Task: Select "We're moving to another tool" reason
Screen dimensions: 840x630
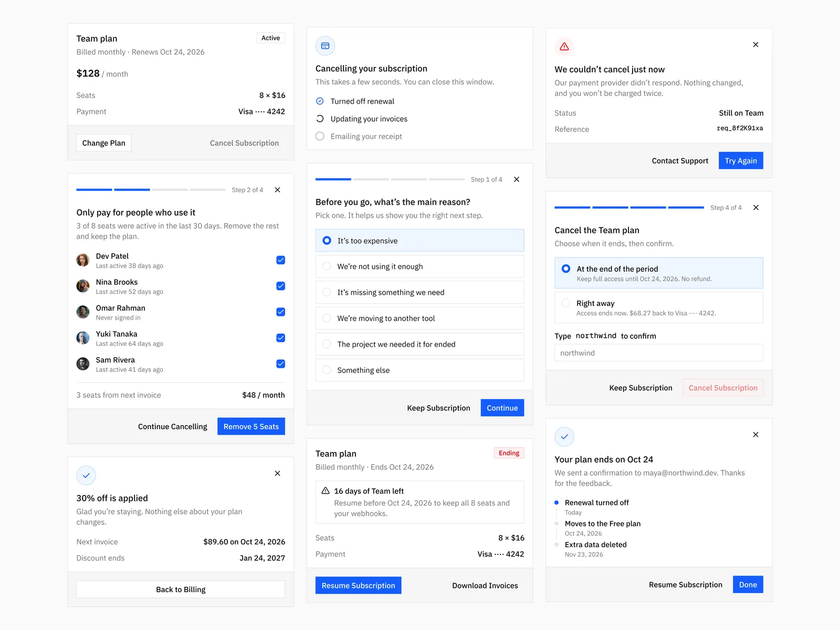Action: [x=420, y=318]
